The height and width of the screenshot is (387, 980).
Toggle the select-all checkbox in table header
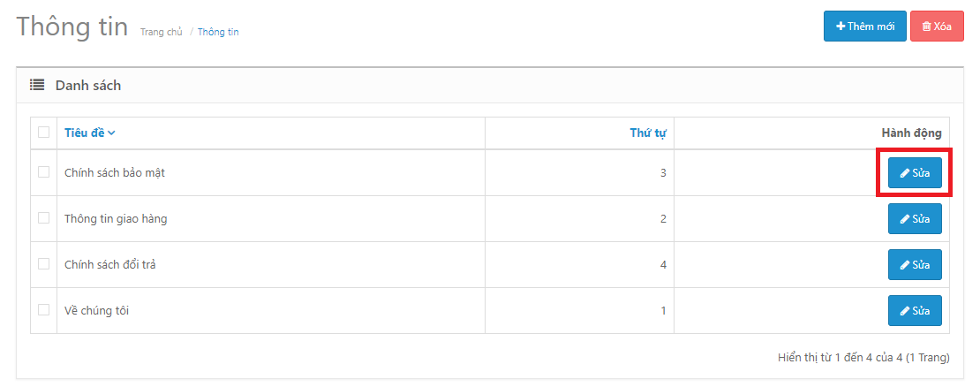click(44, 133)
